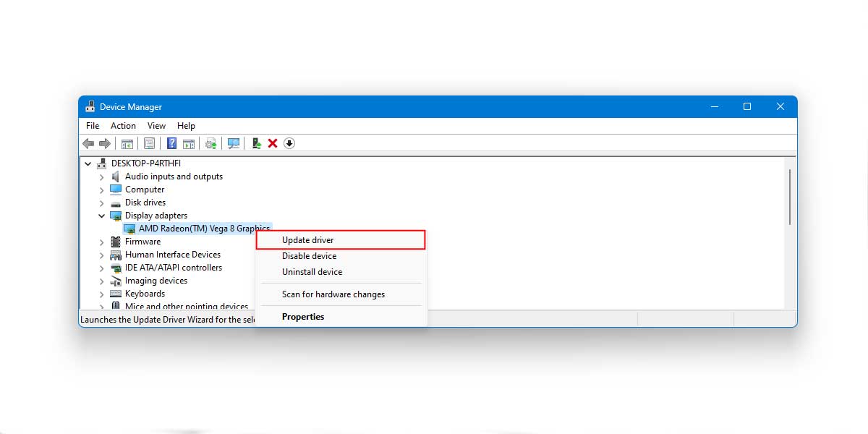Click the red X uninstall device icon
Screen dimensions: 868x434
click(x=273, y=143)
